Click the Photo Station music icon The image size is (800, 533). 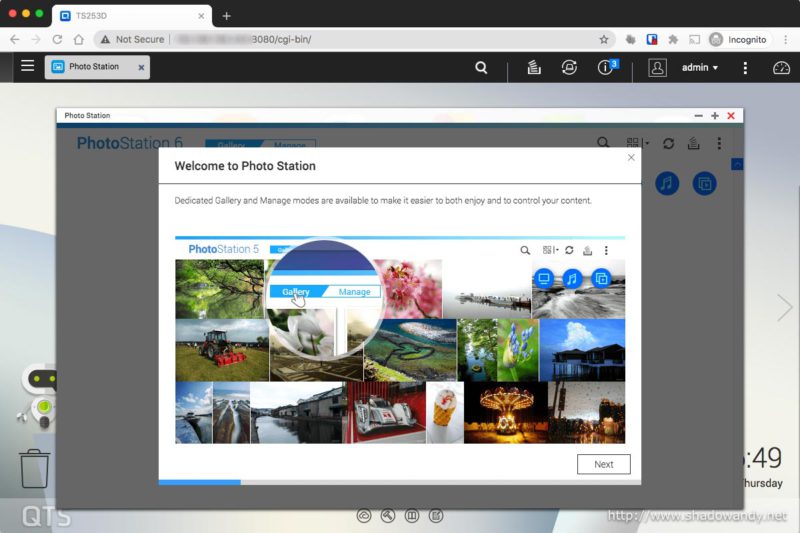(x=668, y=183)
